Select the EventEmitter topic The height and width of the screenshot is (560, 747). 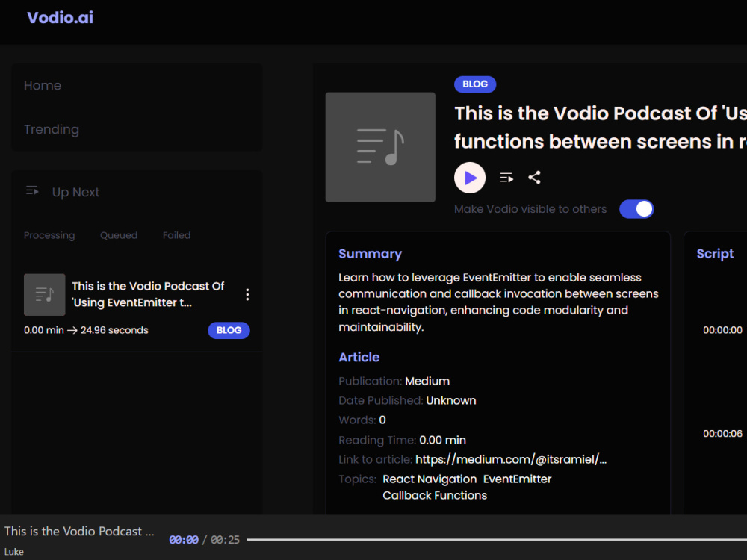tap(518, 479)
